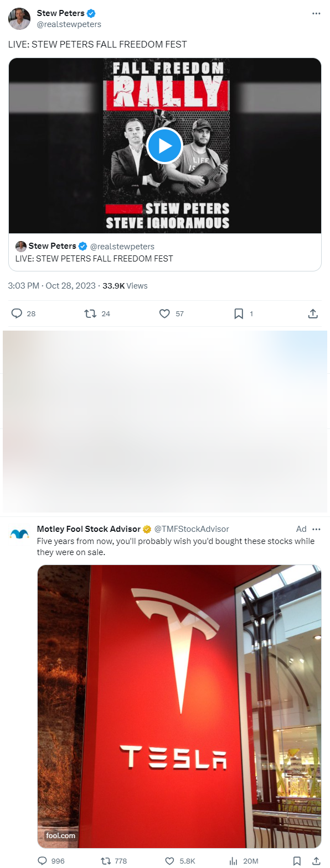This screenshot has width=330, height=868.
Task: Open the 3:03 PM Oct 28, 2023 timestamp
Action: click(x=52, y=286)
